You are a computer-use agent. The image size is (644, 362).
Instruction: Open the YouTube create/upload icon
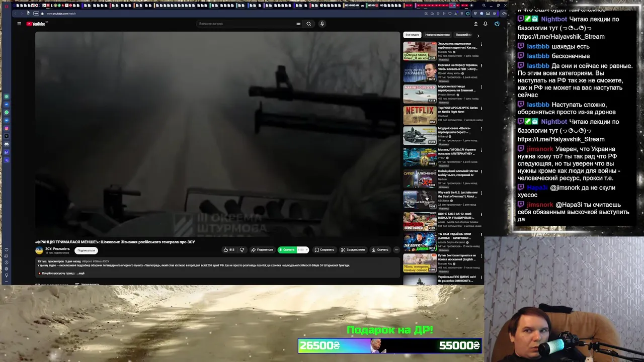(x=476, y=24)
